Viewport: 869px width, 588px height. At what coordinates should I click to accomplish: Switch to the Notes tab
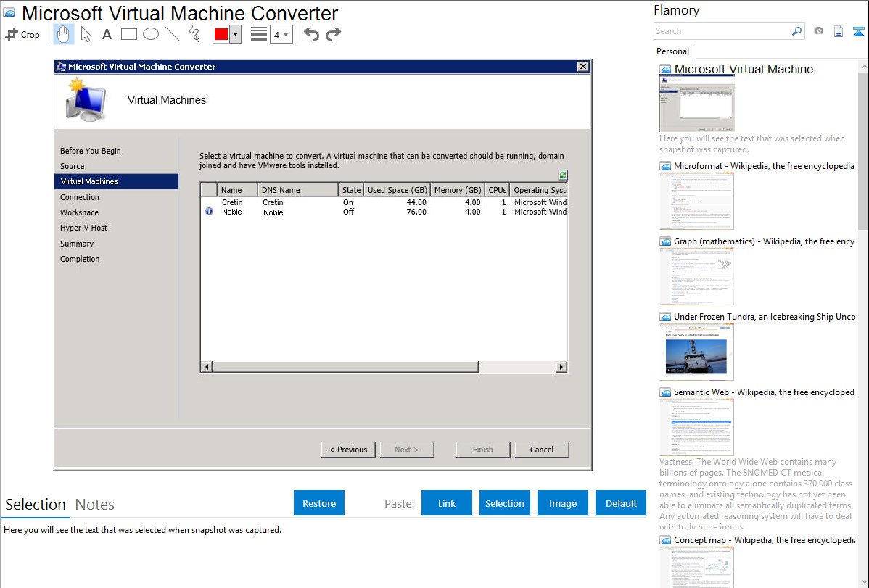click(95, 505)
